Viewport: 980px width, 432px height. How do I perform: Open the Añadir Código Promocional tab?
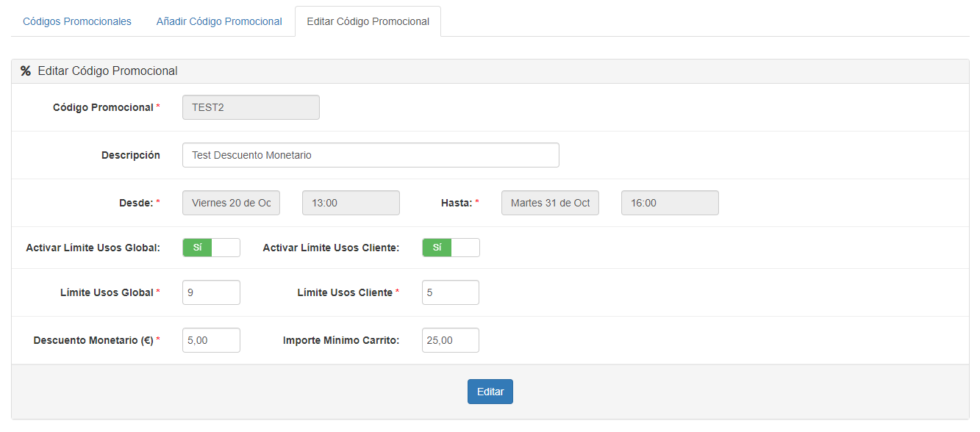tap(219, 21)
